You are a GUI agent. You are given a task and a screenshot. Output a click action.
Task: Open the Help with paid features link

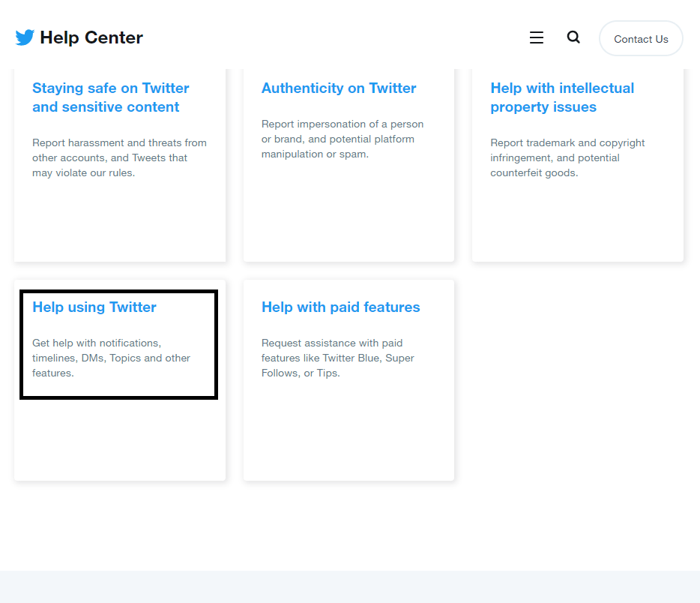click(340, 307)
